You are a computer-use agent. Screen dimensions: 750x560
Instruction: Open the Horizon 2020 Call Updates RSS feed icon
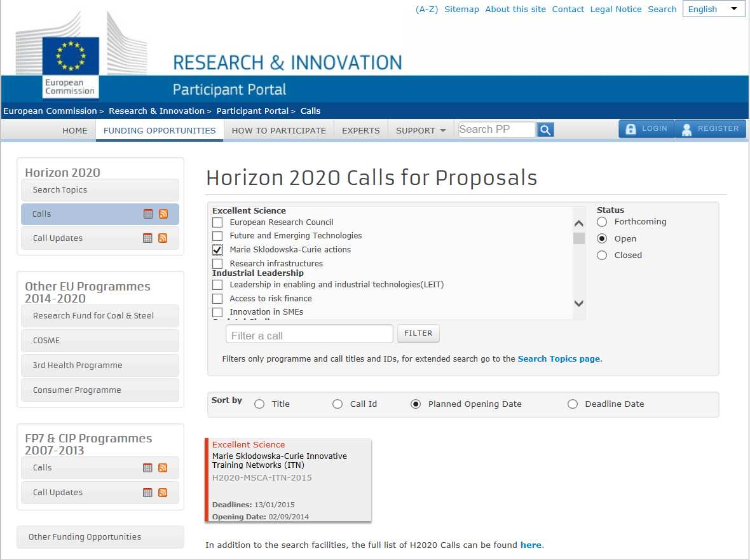tap(163, 238)
